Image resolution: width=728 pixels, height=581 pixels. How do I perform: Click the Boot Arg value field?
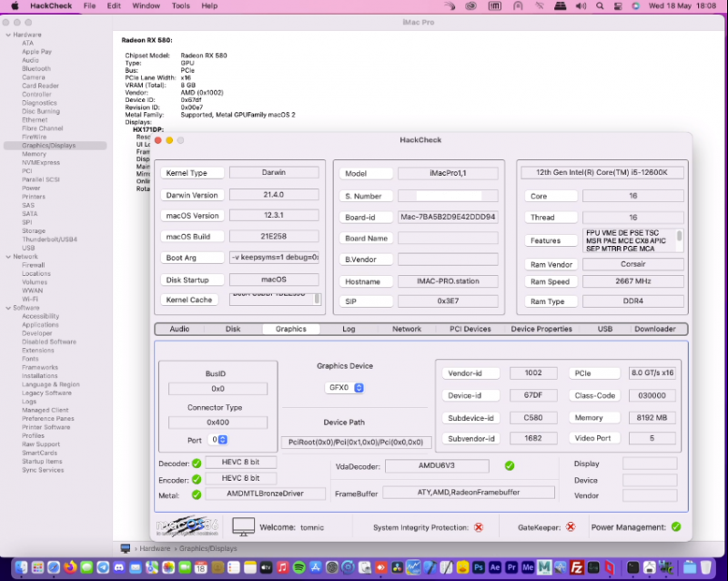[274, 258]
